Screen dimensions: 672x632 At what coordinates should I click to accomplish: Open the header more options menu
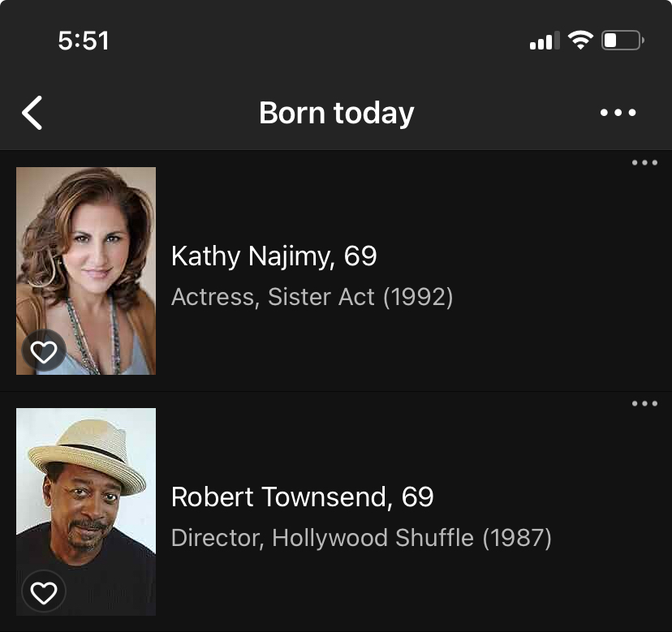[618, 113]
